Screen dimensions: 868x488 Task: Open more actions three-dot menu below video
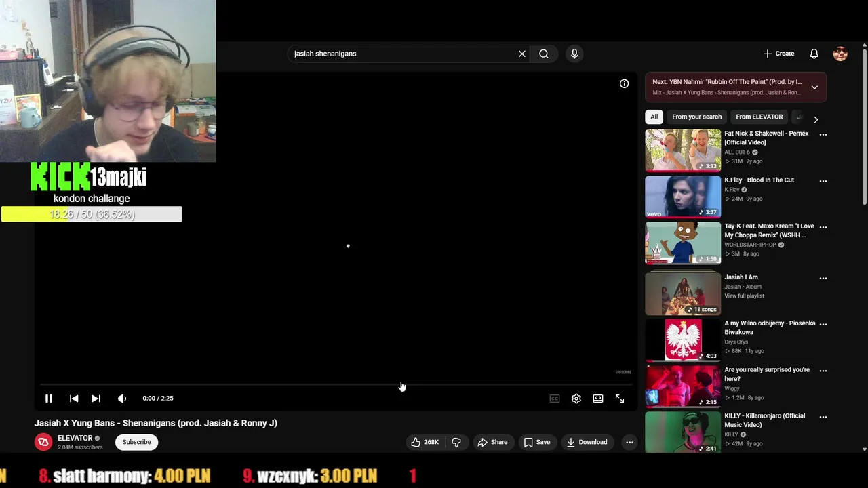point(629,443)
